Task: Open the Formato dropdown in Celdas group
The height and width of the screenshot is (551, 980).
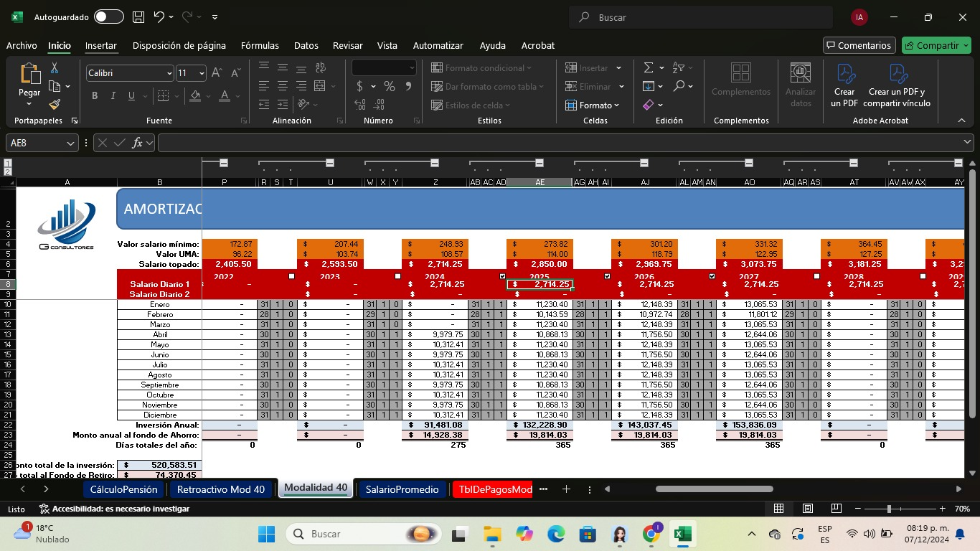Action: click(x=593, y=105)
